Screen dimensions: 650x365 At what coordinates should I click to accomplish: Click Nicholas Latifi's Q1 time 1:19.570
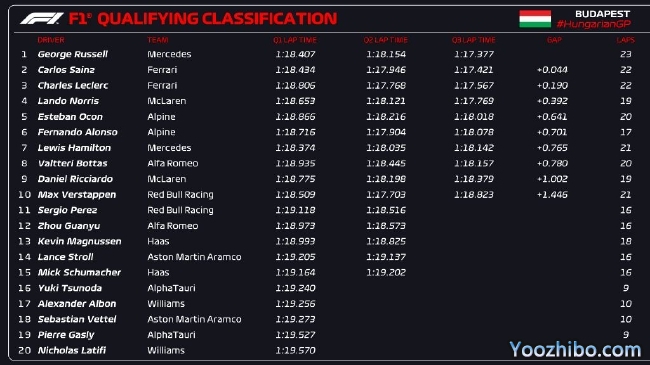tap(295, 350)
